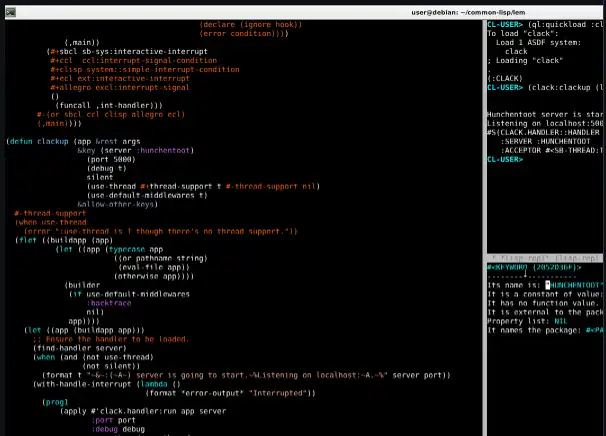Click the :hunchentoot keyword in server argument
Viewport: 606px width, 436px height.
(163, 150)
